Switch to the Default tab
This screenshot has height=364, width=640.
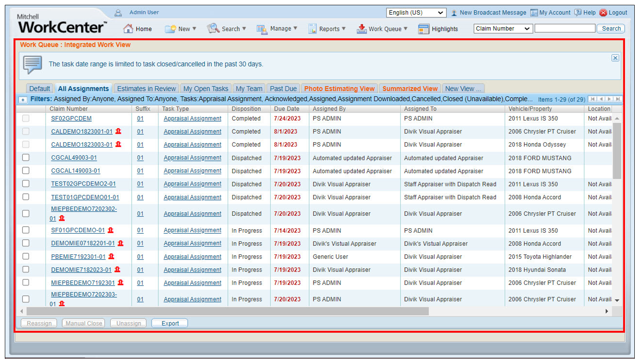coord(39,88)
